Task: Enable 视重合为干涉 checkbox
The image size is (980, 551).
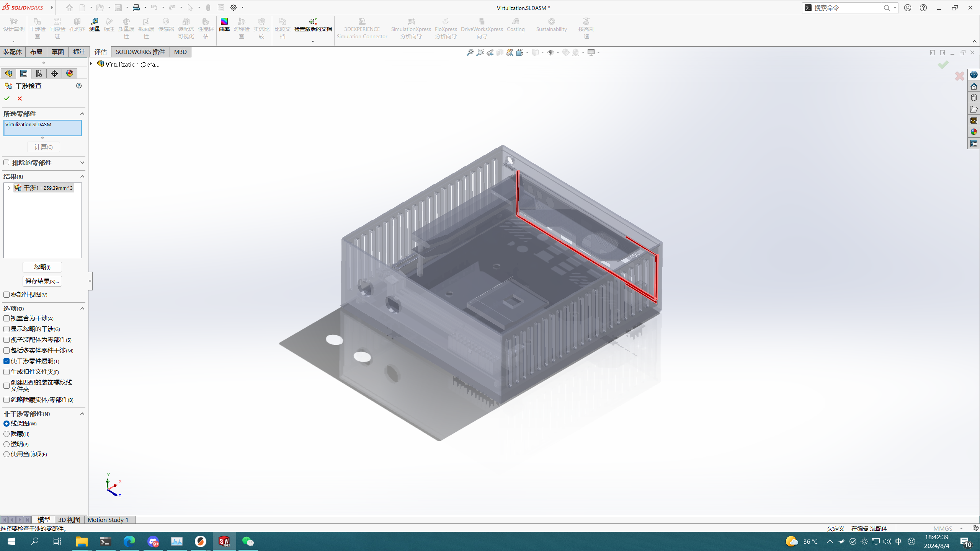Action: (7, 318)
